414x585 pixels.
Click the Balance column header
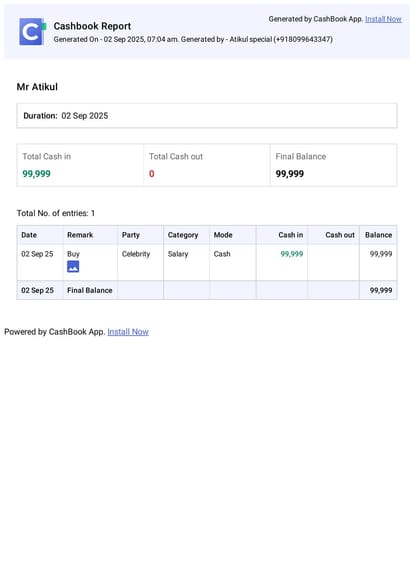(x=378, y=235)
